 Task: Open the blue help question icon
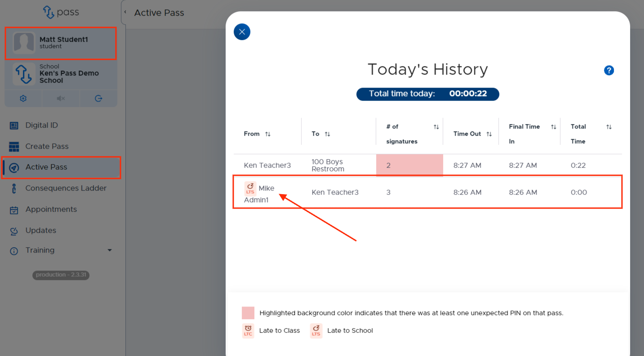[609, 70]
